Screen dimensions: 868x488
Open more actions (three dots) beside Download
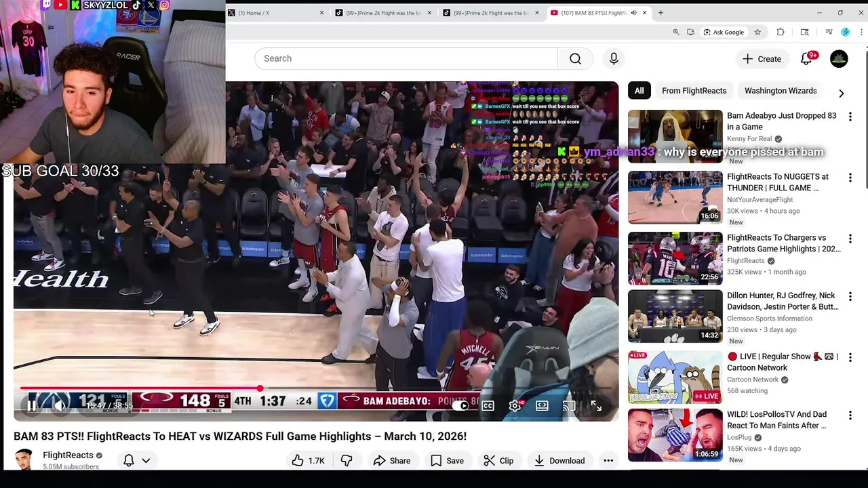(x=608, y=461)
